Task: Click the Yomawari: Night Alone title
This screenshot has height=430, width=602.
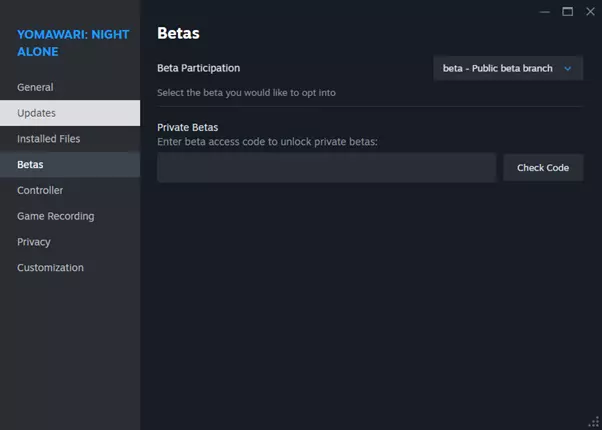Action: pyautogui.click(x=72, y=42)
